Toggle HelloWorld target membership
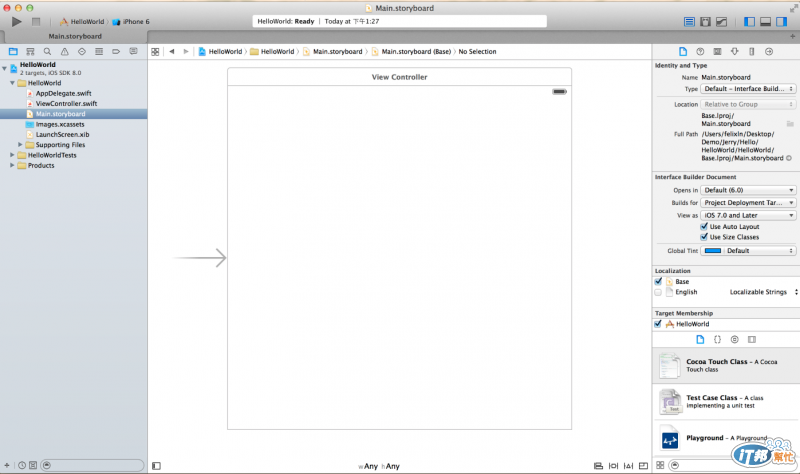The image size is (800, 474). pos(658,324)
